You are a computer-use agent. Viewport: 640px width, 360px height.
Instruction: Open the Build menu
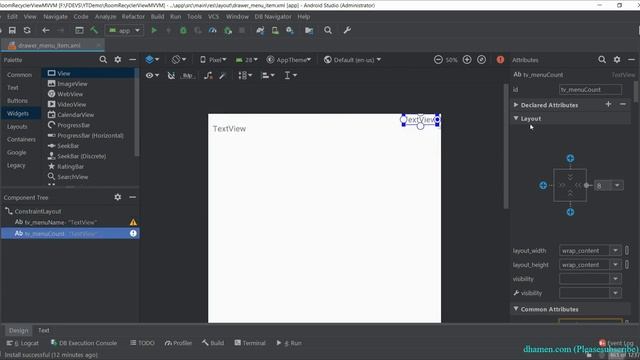(157, 17)
